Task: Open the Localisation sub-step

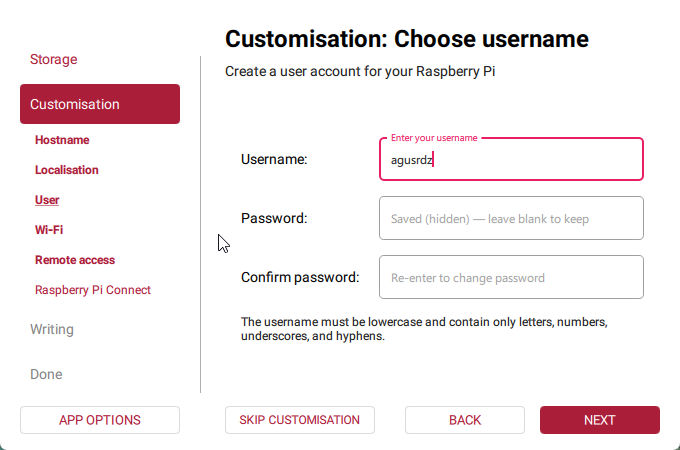Action: [x=67, y=170]
